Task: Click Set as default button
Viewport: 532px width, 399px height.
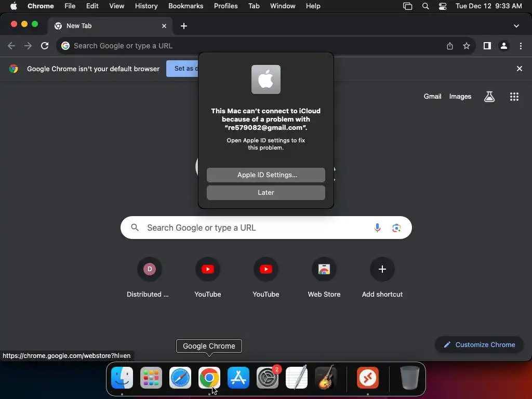Action: pos(182,69)
